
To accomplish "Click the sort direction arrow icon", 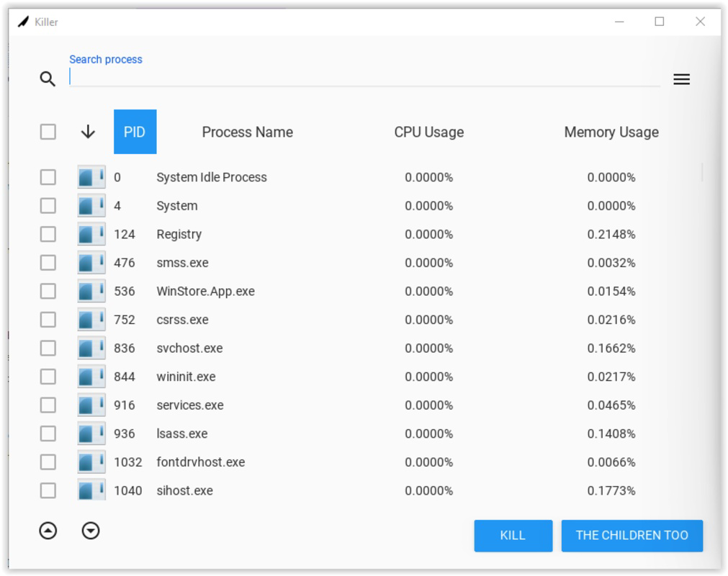I will point(88,132).
